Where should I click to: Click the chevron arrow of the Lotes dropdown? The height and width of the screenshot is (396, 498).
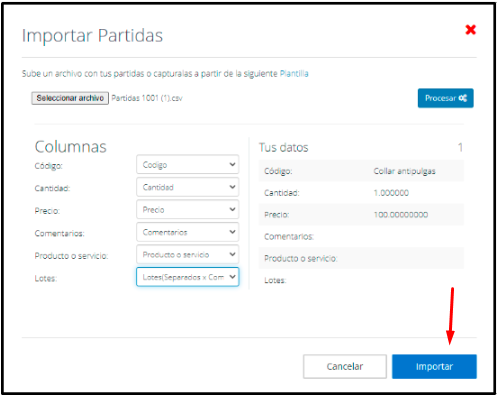click(232, 277)
